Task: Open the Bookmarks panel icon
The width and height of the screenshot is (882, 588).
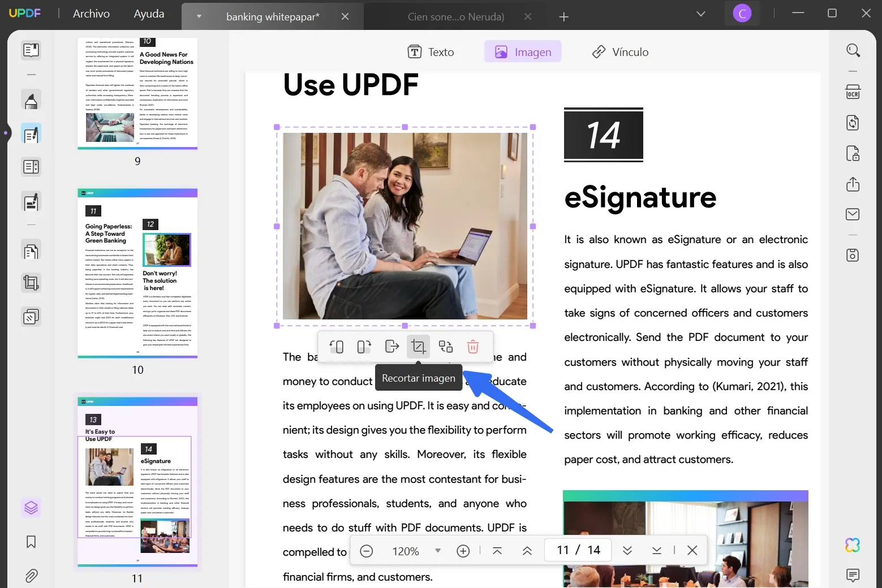Action: coord(31,542)
